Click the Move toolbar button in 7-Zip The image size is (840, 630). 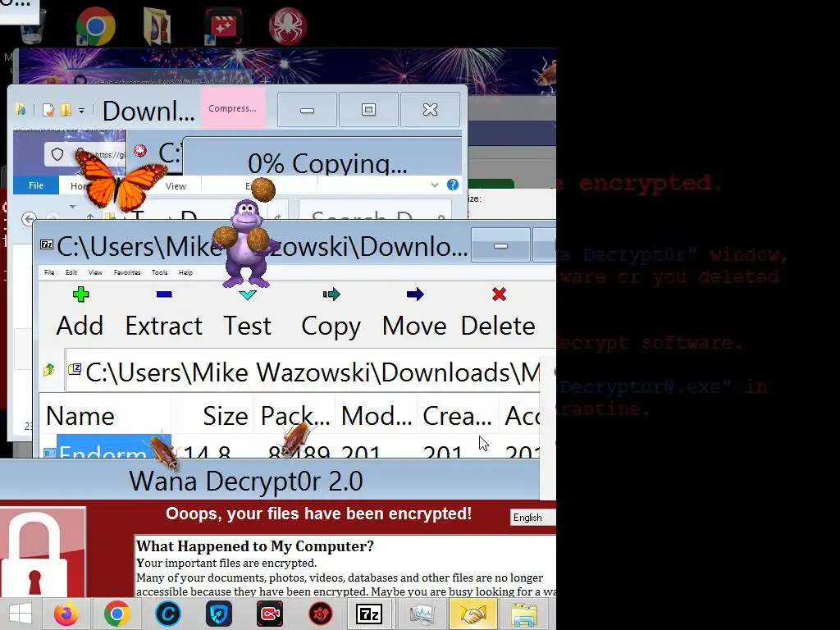pyautogui.click(x=414, y=313)
